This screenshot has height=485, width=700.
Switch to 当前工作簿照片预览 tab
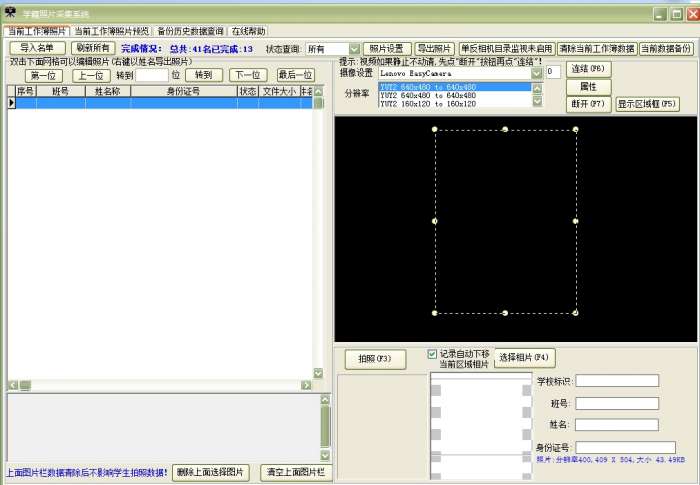[x=112, y=31]
